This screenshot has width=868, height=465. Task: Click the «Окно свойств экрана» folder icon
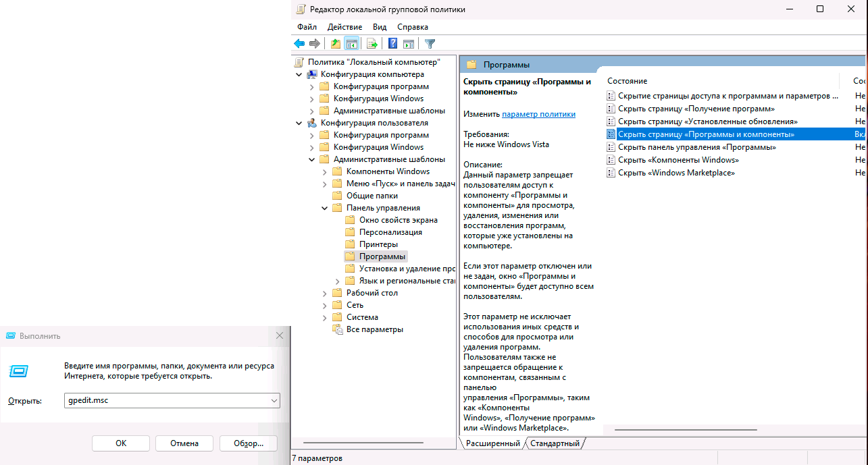[350, 220]
